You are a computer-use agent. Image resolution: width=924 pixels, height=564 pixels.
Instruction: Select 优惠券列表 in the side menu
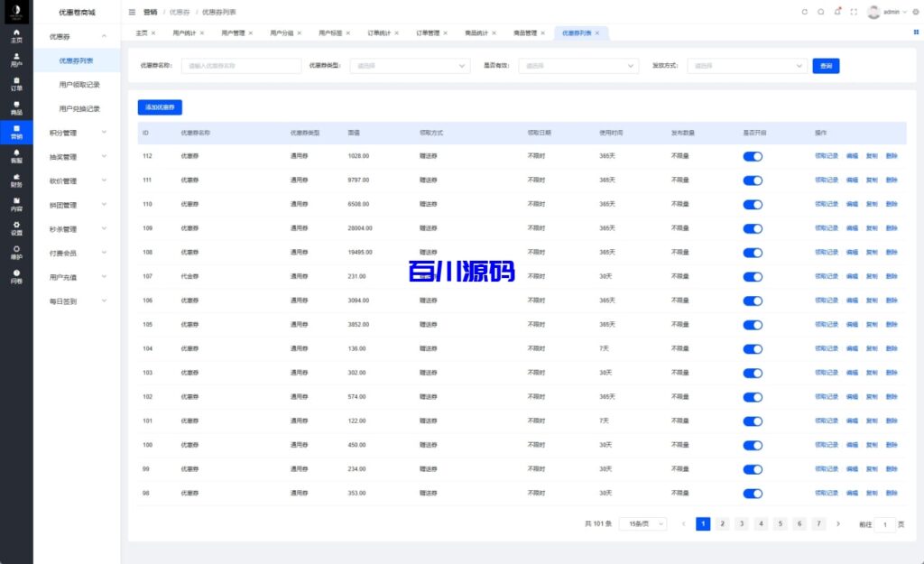tap(77, 60)
